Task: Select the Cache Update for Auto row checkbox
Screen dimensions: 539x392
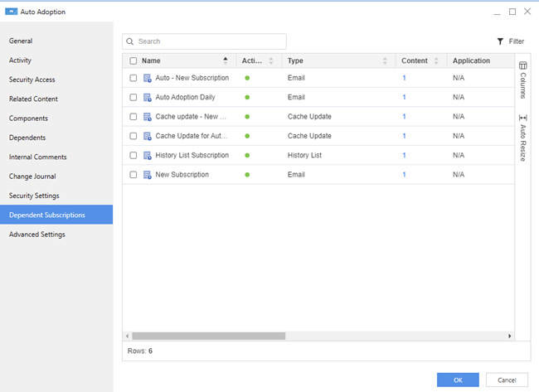Action: point(134,136)
